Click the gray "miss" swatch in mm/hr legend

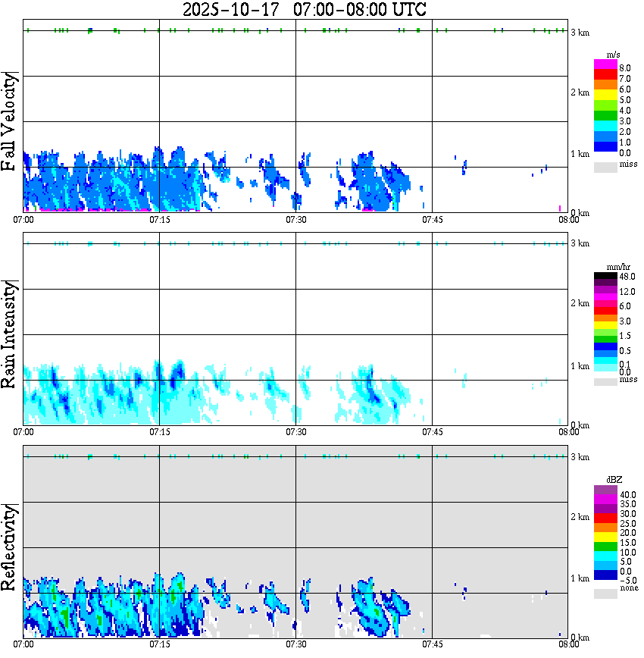[x=605, y=382]
